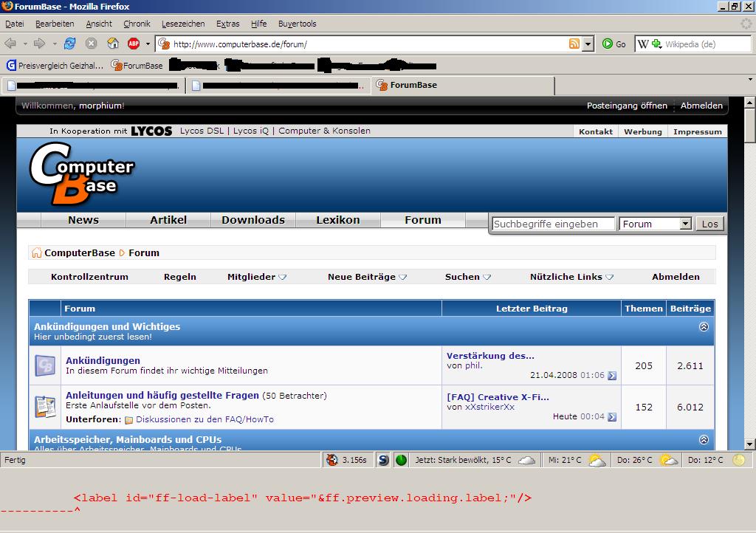756x533 pixels.
Task: Click the ComputerBase logo
Action: click(x=81, y=173)
